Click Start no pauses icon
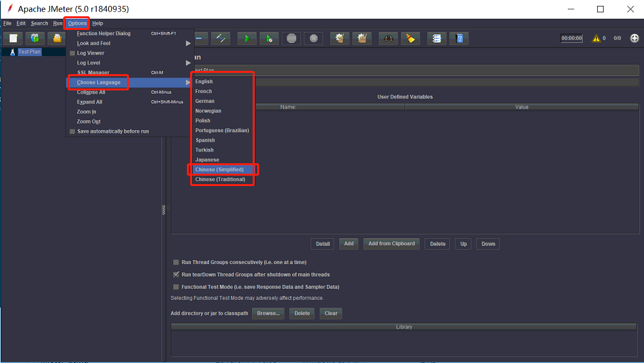 click(269, 38)
